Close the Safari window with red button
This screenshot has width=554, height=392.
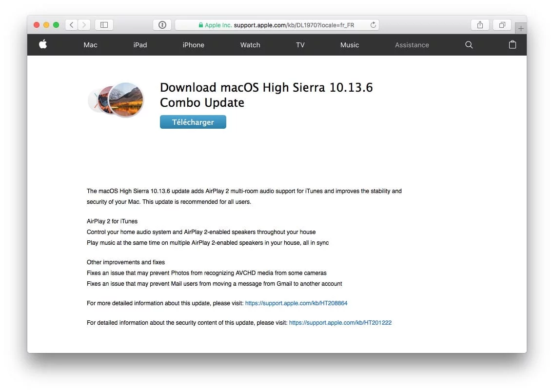37,25
